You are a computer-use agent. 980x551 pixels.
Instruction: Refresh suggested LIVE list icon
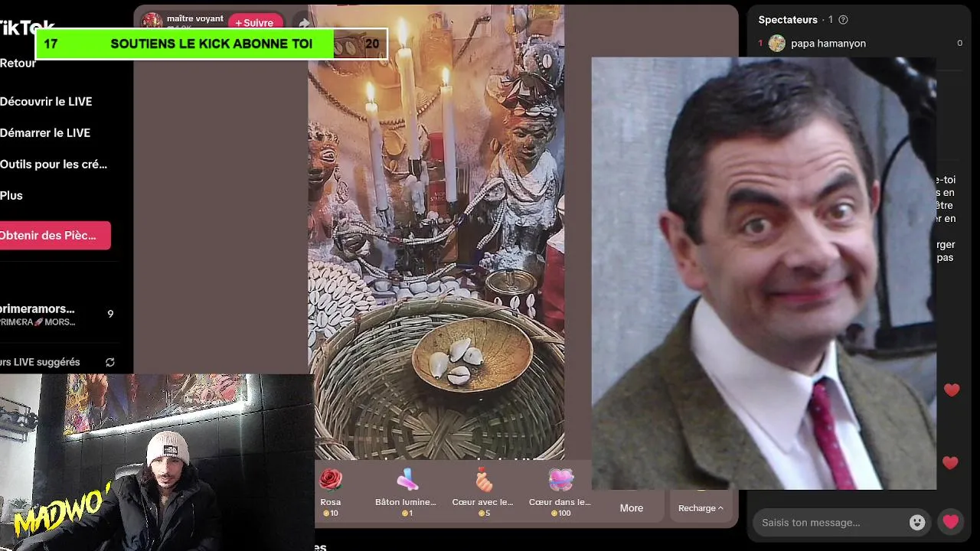click(109, 362)
